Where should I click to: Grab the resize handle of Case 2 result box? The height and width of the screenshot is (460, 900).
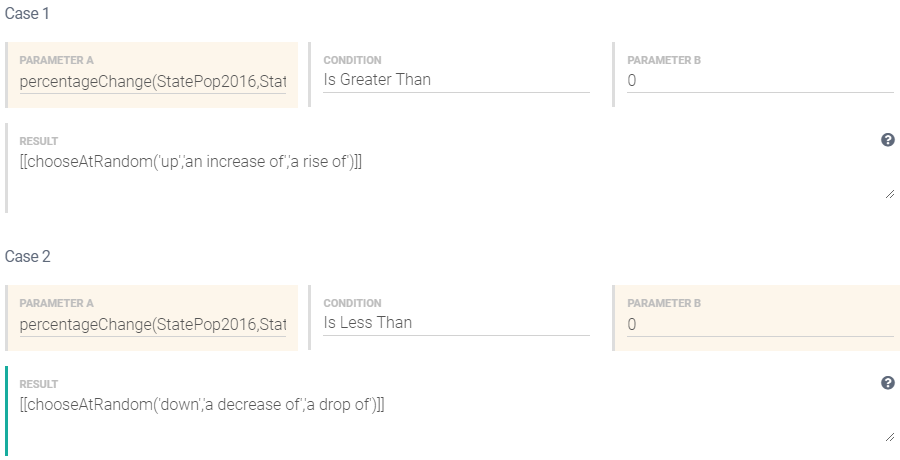[889, 437]
